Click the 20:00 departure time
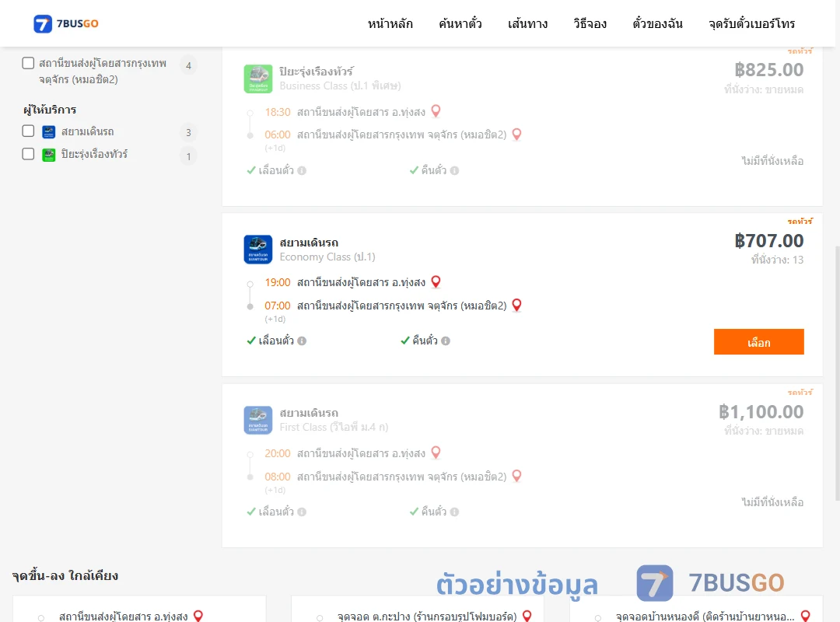The height and width of the screenshot is (622, 840). pos(278,454)
